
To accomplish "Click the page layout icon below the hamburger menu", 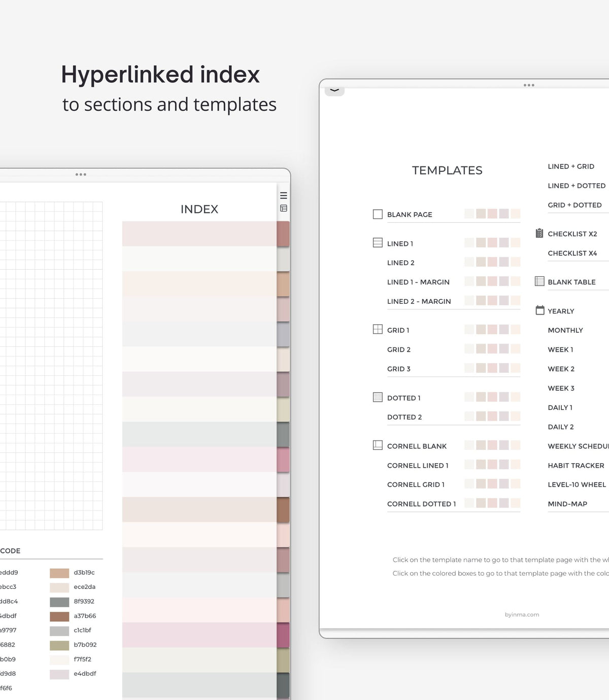I will pos(284,208).
